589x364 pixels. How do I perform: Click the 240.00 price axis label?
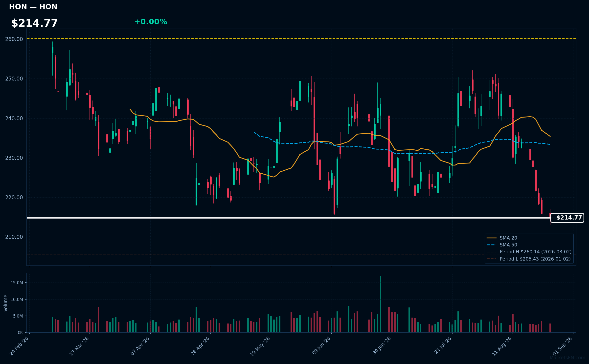click(x=14, y=118)
